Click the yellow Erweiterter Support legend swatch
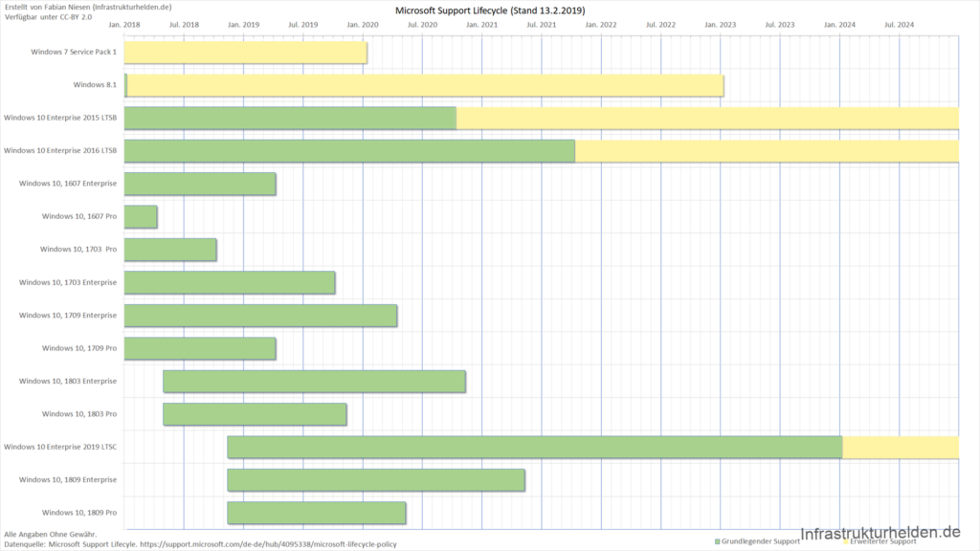980x551 pixels. click(x=846, y=541)
